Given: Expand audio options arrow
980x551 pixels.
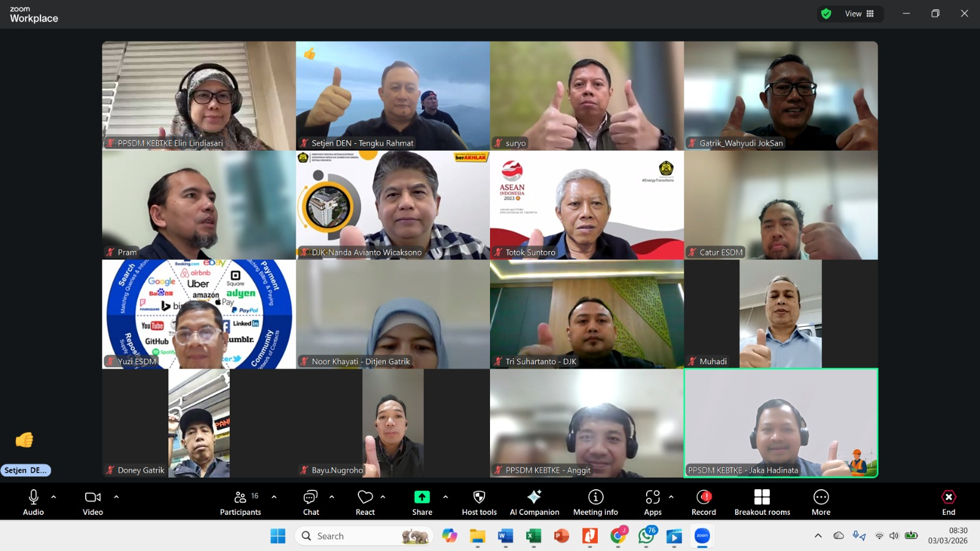Looking at the screenshot, I should [x=54, y=497].
